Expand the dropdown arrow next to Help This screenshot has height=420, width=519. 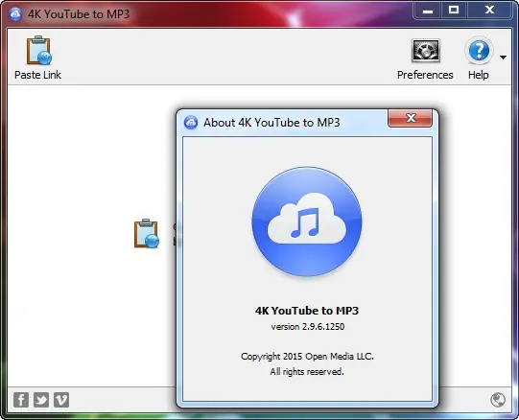[503, 58]
